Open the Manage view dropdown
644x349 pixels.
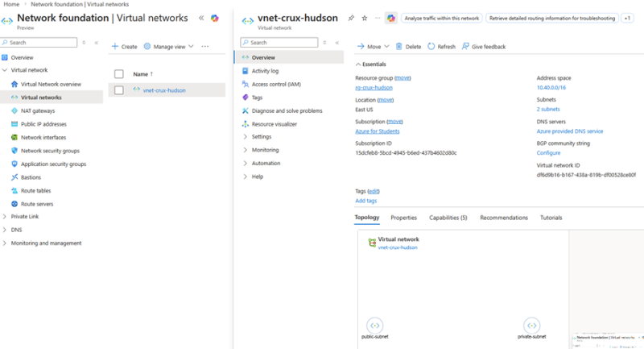click(x=168, y=47)
